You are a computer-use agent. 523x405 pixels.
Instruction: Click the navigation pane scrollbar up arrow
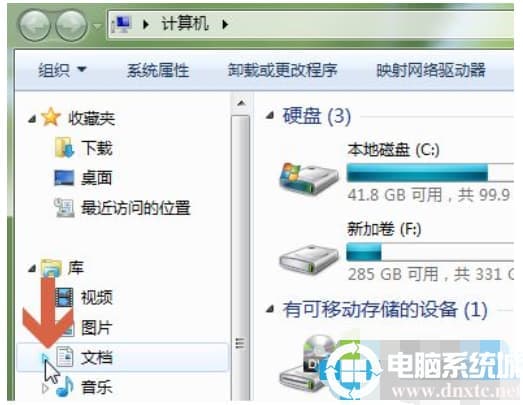(x=241, y=103)
